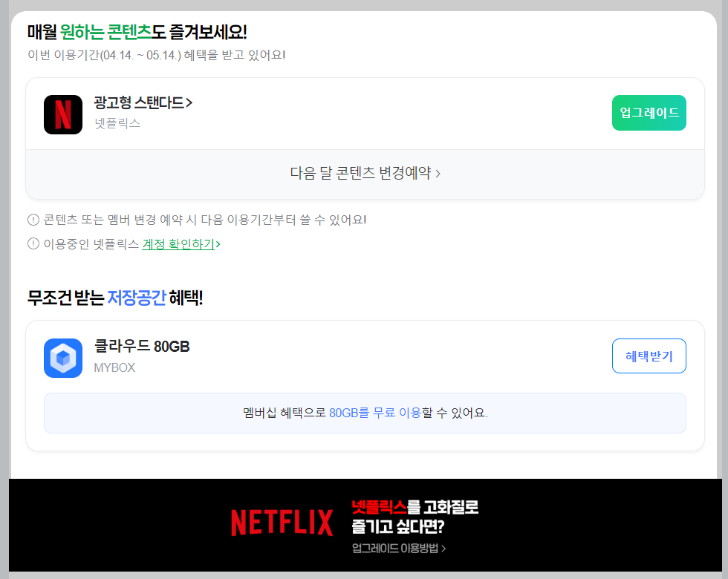The image size is (728, 579).
Task: Click the MYBOX cloud icon
Action: point(63,358)
